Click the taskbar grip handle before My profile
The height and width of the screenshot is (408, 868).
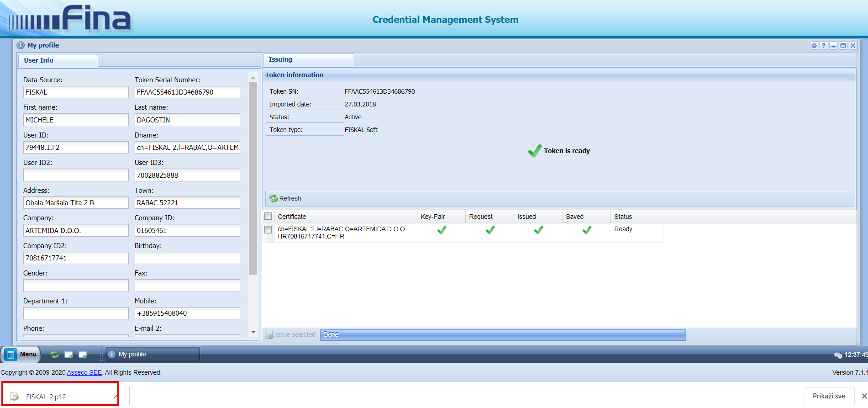[x=101, y=355]
